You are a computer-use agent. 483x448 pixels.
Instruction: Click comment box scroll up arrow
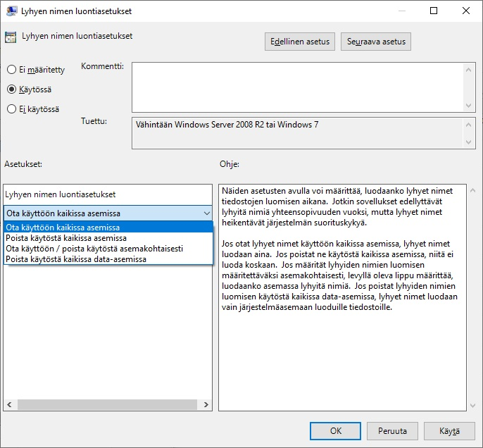click(468, 70)
